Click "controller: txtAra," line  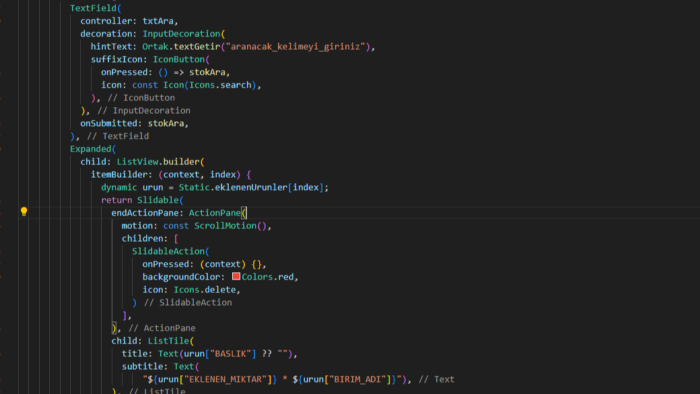(x=129, y=21)
